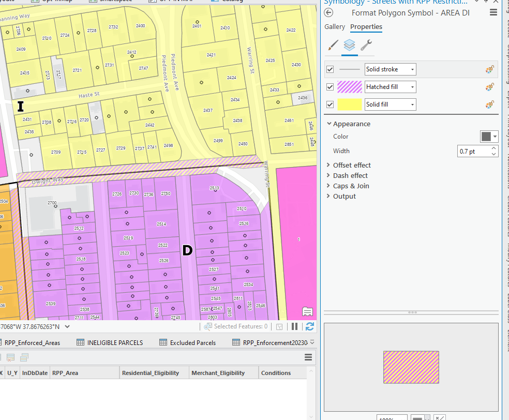Open snapping options icon in status bar
The image size is (509, 420).
[279, 326]
